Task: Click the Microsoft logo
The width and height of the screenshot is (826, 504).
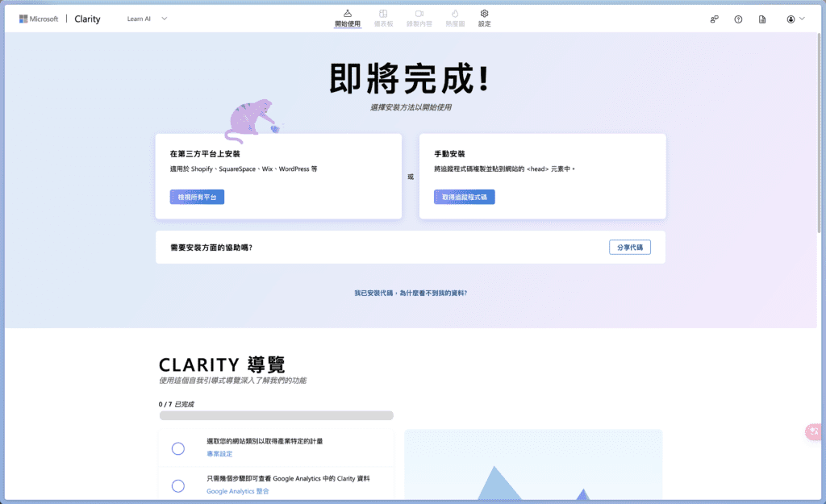Action: point(24,19)
